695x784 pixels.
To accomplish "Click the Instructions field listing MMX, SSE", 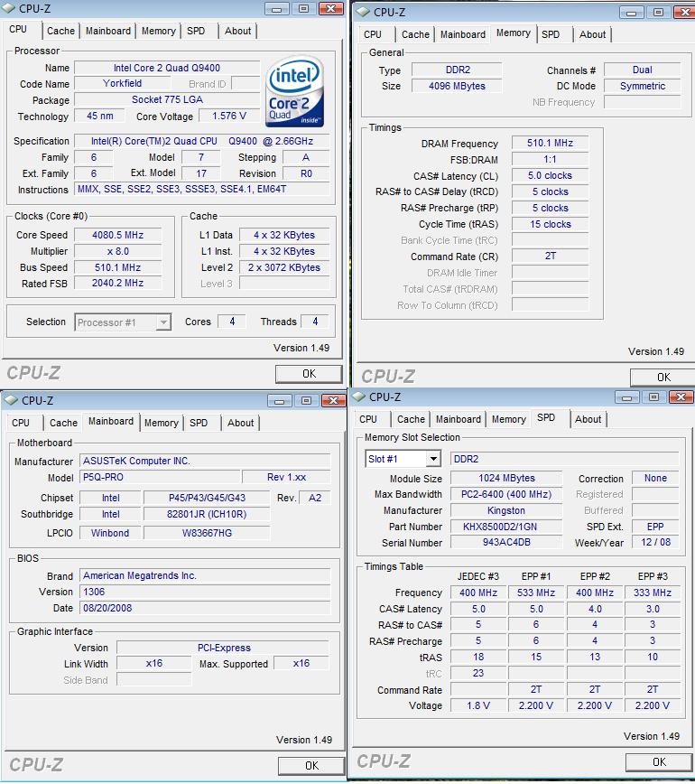I will 202,189.
